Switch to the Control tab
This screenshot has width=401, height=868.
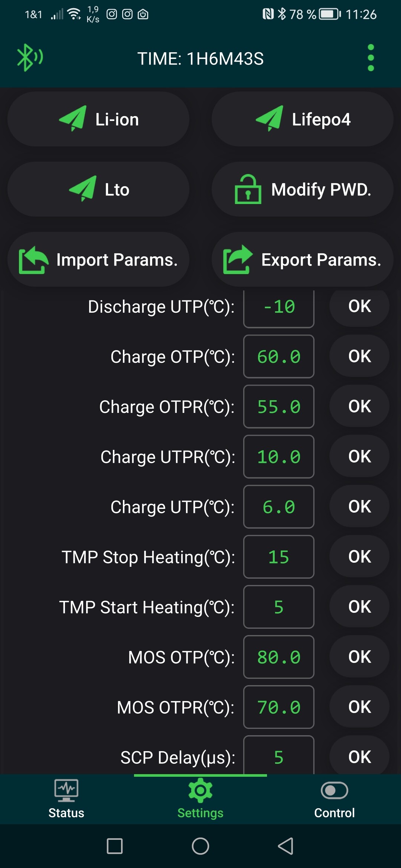[x=334, y=799]
